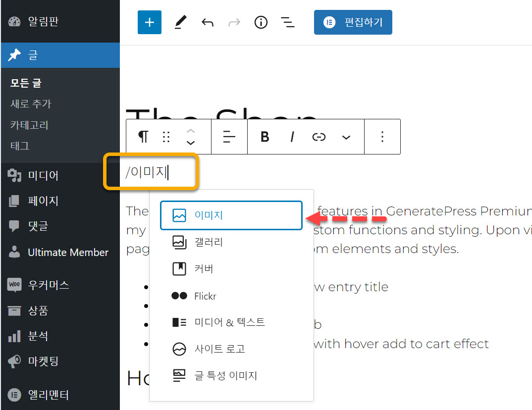
Task: Move the block up with the up arrow
Action: click(x=190, y=130)
